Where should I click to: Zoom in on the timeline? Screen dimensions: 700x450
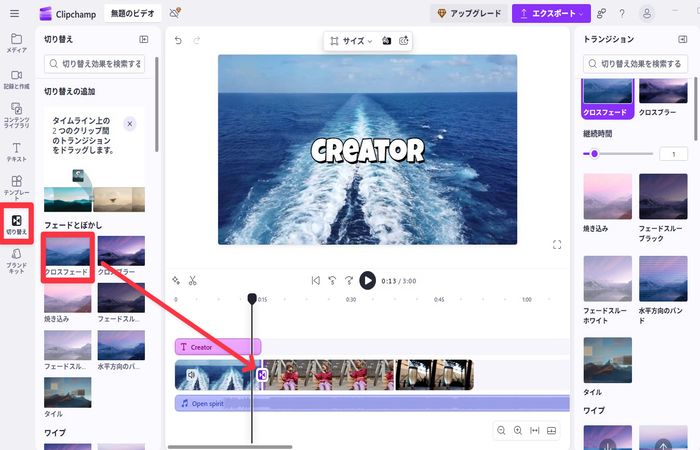pyautogui.click(x=517, y=430)
